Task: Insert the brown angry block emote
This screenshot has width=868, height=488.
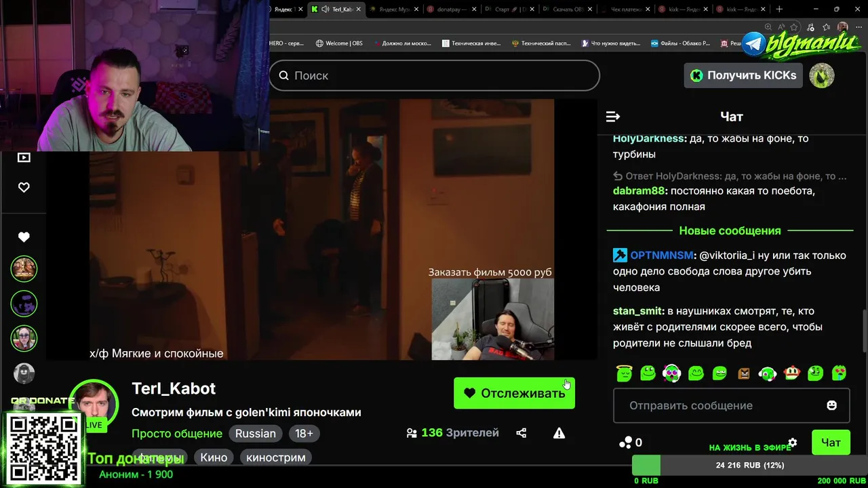Action: point(744,373)
